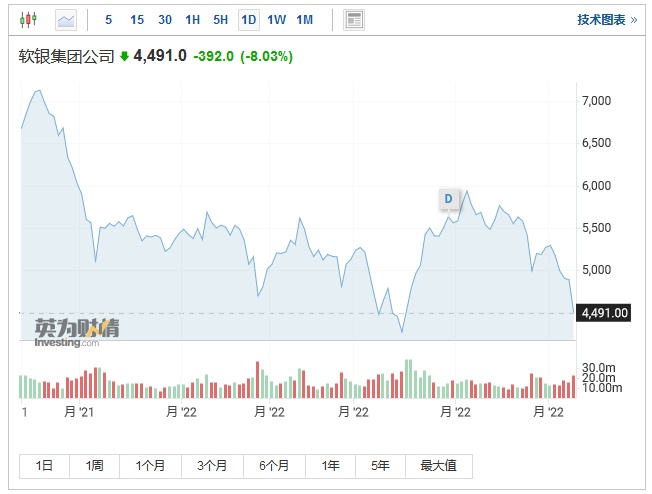Open the 技术图表 link
Screen dimensions: 652x494
click(607, 20)
